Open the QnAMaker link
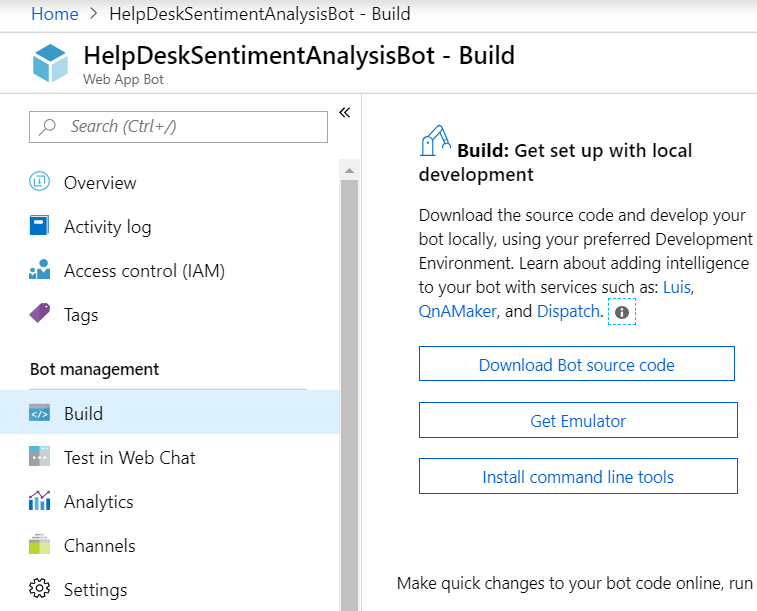Screen dimensions: 757x611 (457, 311)
